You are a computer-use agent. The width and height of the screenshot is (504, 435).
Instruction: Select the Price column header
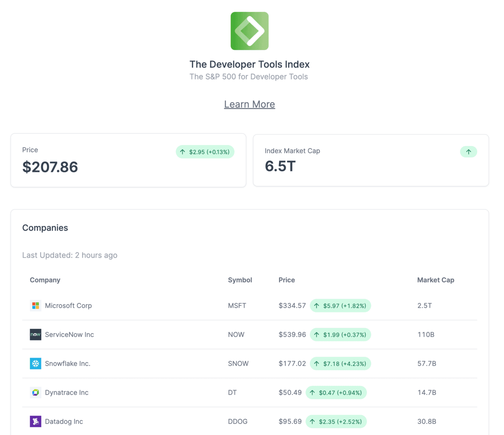pyautogui.click(x=287, y=280)
